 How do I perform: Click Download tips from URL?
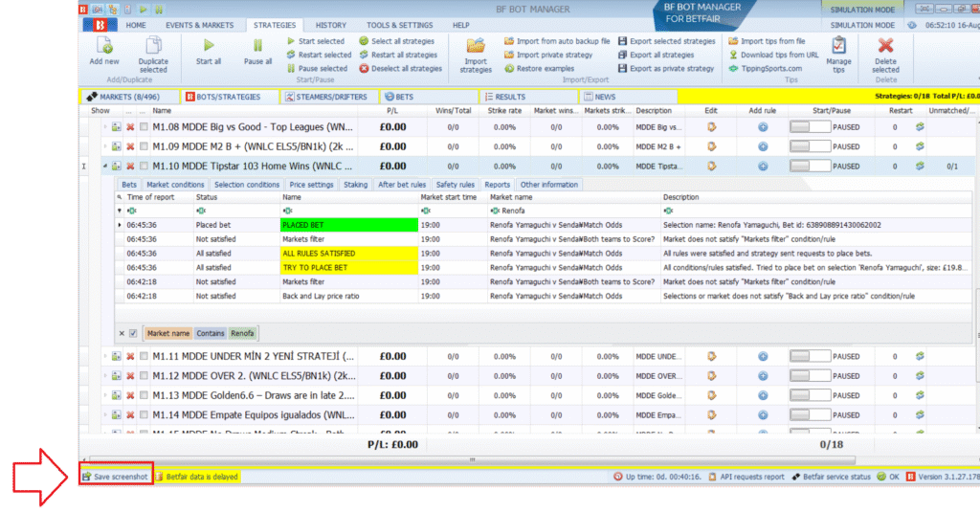click(773, 55)
